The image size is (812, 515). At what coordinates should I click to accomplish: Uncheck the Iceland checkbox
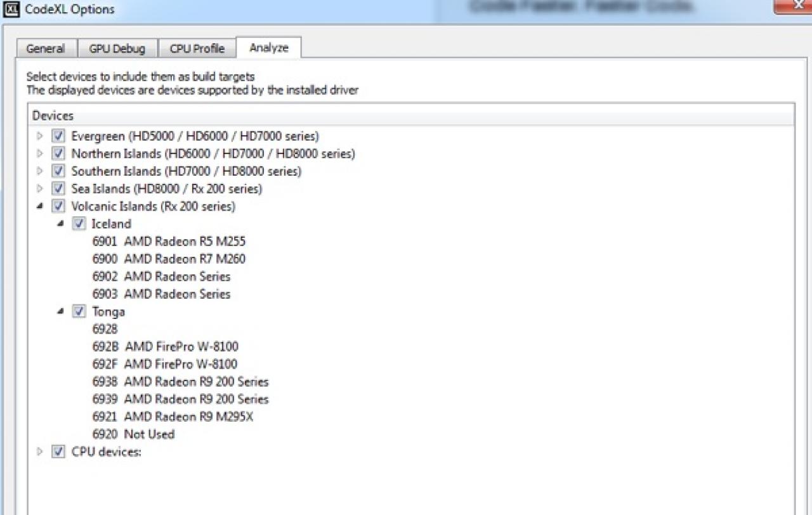click(79, 224)
